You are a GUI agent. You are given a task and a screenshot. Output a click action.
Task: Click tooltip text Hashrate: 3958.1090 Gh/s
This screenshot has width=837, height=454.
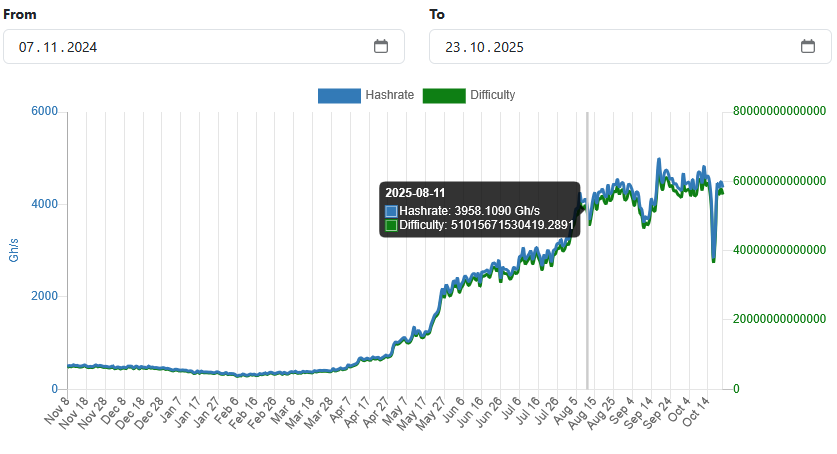pos(469,211)
